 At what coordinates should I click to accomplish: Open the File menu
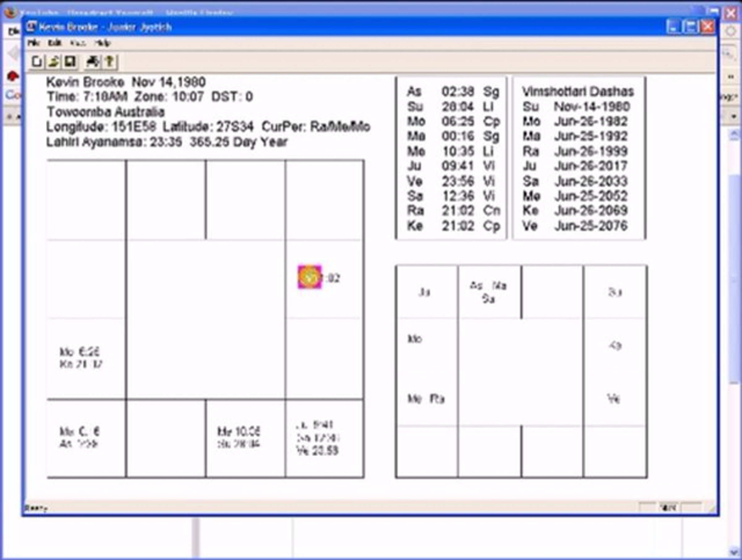point(33,43)
